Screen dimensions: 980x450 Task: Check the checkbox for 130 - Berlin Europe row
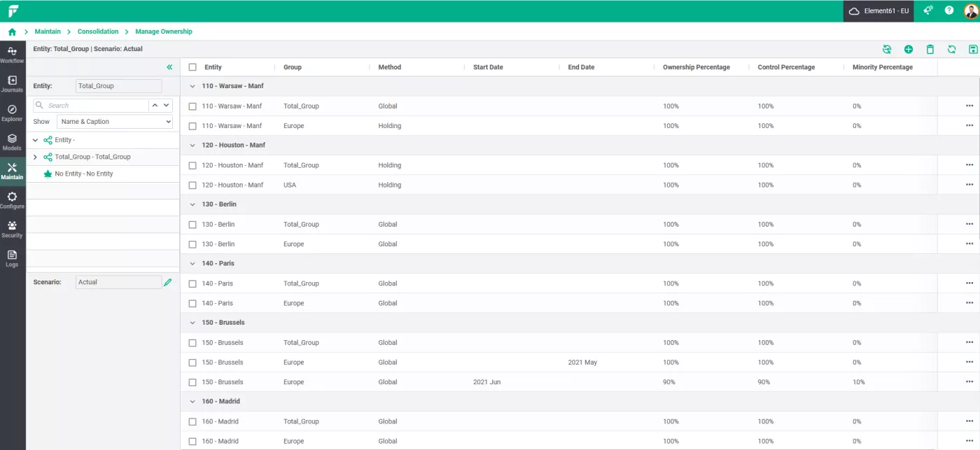192,244
